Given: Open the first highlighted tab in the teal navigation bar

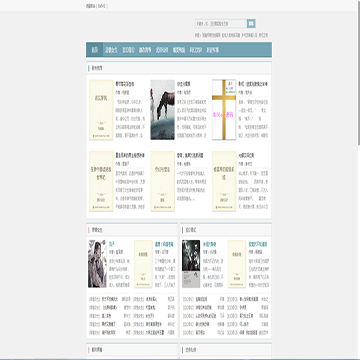Looking at the screenshot, I should pos(95,50).
